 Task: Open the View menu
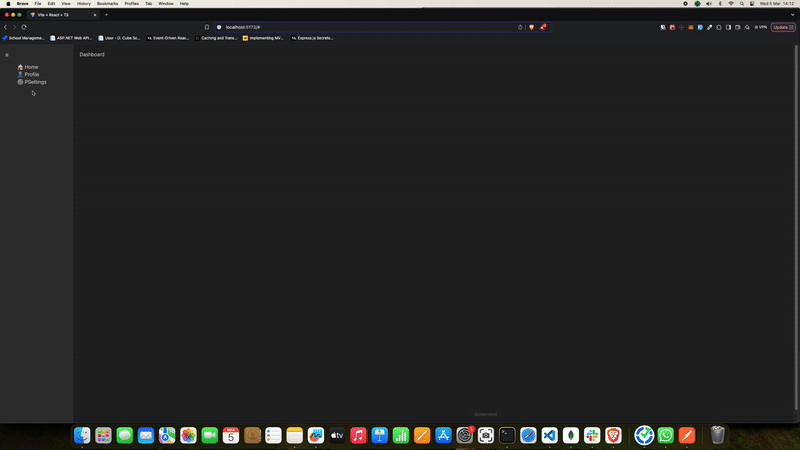(x=66, y=4)
